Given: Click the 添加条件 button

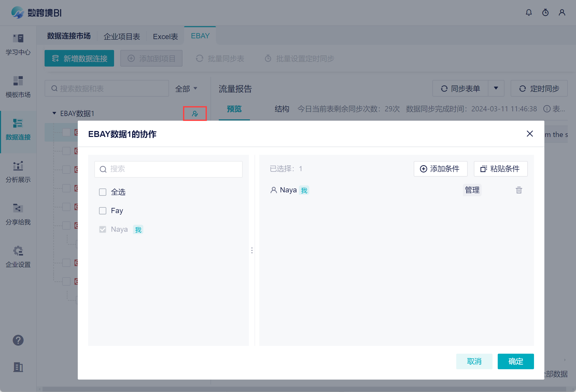Looking at the screenshot, I should (440, 169).
